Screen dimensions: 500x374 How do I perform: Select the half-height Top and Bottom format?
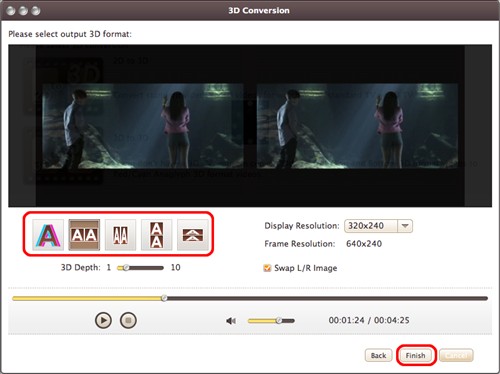pyautogui.click(x=193, y=235)
